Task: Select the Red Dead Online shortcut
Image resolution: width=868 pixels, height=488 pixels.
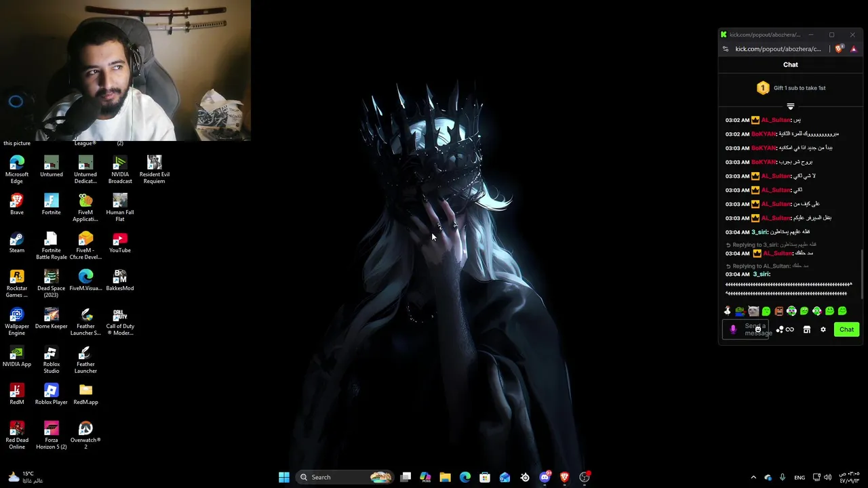Action: 17,435
